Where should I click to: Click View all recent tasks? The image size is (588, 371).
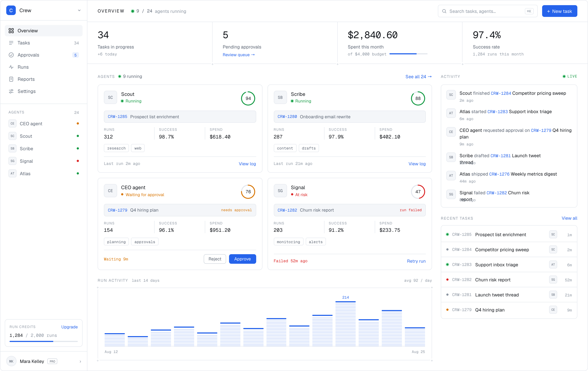(x=569, y=218)
